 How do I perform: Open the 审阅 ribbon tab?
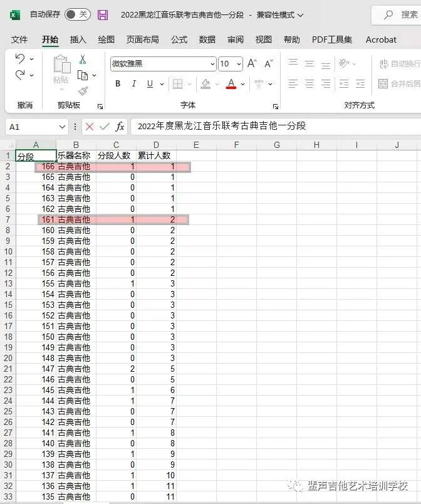coord(236,39)
